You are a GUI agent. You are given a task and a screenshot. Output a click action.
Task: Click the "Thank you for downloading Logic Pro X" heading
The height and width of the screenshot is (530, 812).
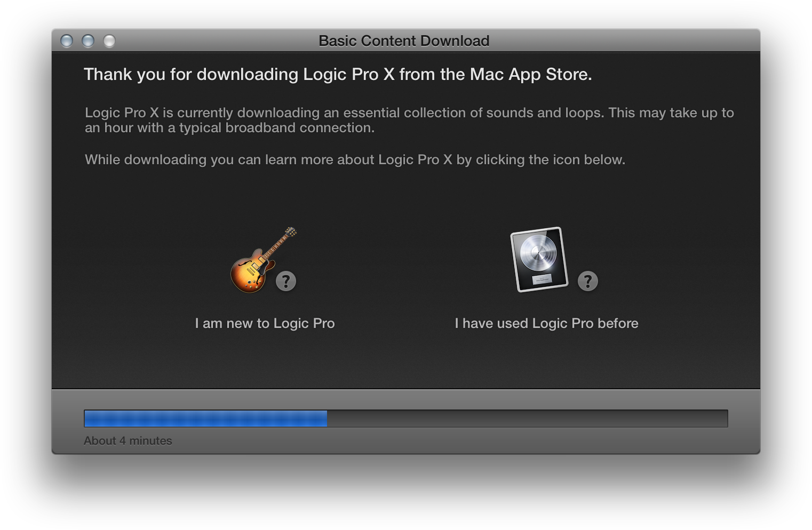tap(338, 75)
